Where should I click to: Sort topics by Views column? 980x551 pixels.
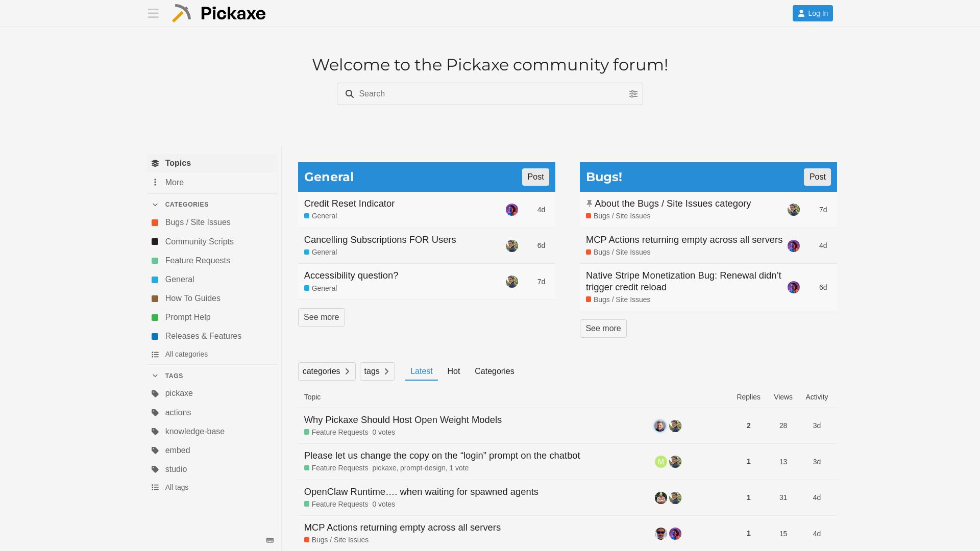783,397
